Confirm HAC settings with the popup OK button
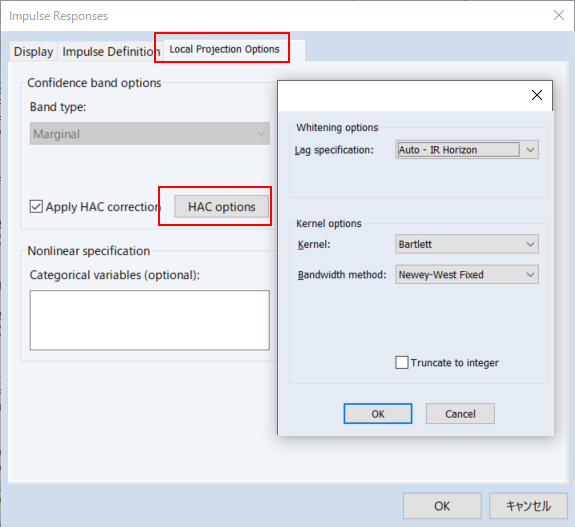 378,414
